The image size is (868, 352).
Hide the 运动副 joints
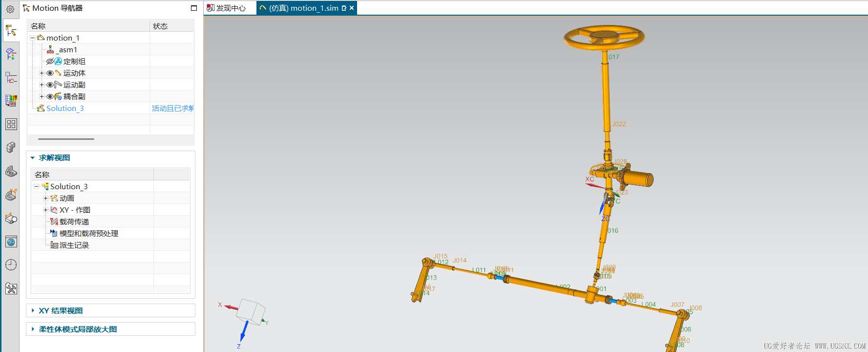tap(50, 85)
